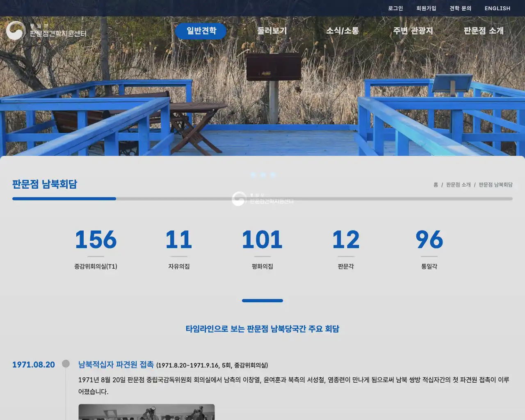The image size is (525, 420).
Task: Switch the site language to ENGLISH
Action: [497, 8]
